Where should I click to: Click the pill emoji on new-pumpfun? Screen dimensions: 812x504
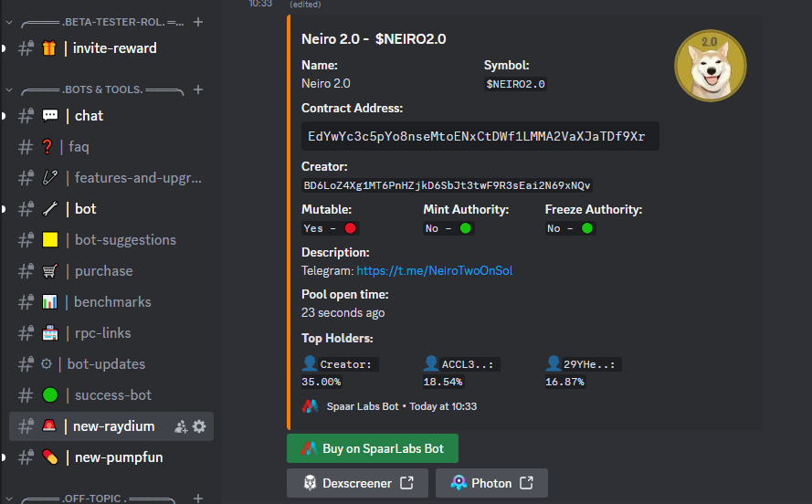(x=50, y=457)
